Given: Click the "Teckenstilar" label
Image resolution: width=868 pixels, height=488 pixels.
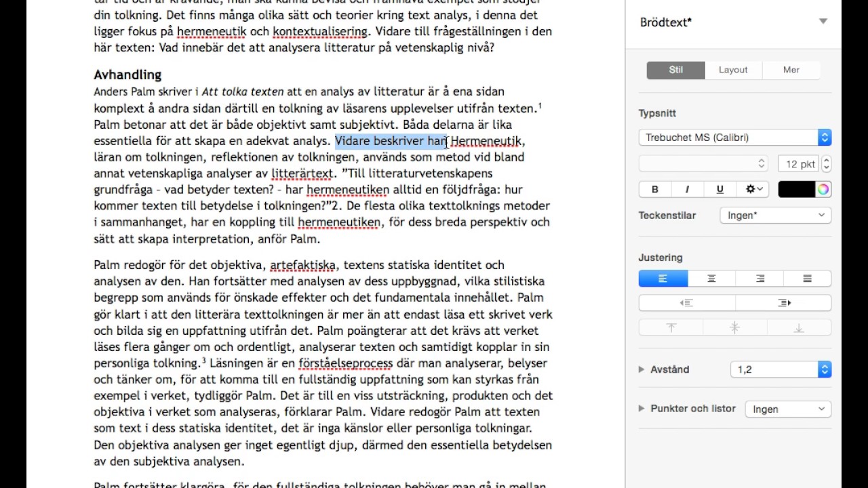Looking at the screenshot, I should [667, 216].
